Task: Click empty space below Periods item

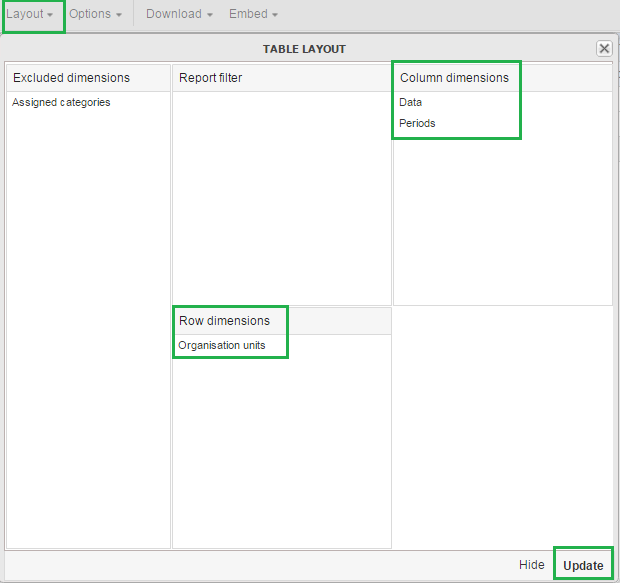Action: click(502, 220)
